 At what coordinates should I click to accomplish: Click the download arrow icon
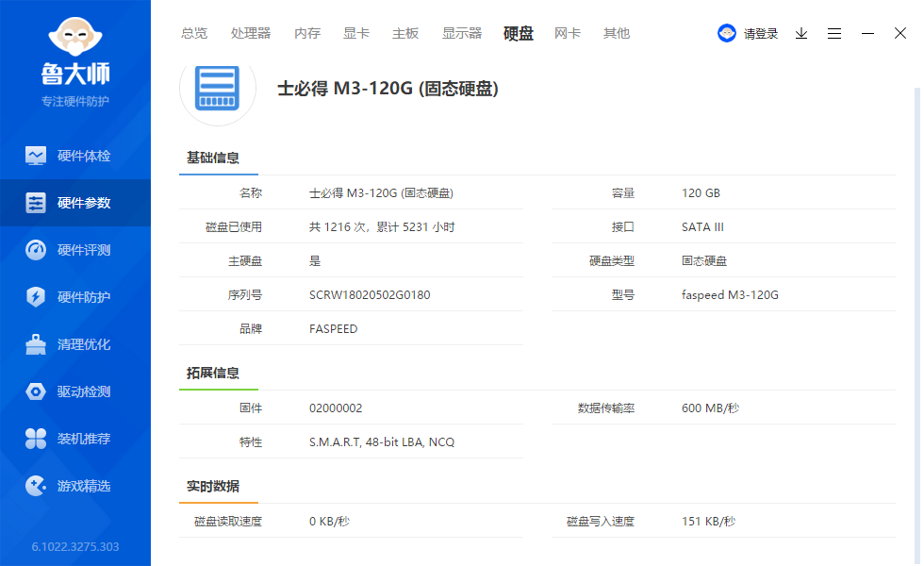pos(800,34)
